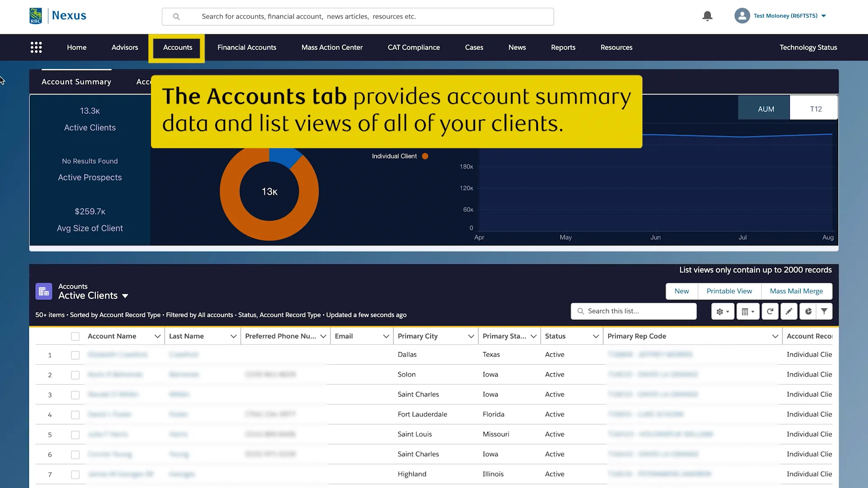Expand the Active Clients list view picker

[x=125, y=296]
